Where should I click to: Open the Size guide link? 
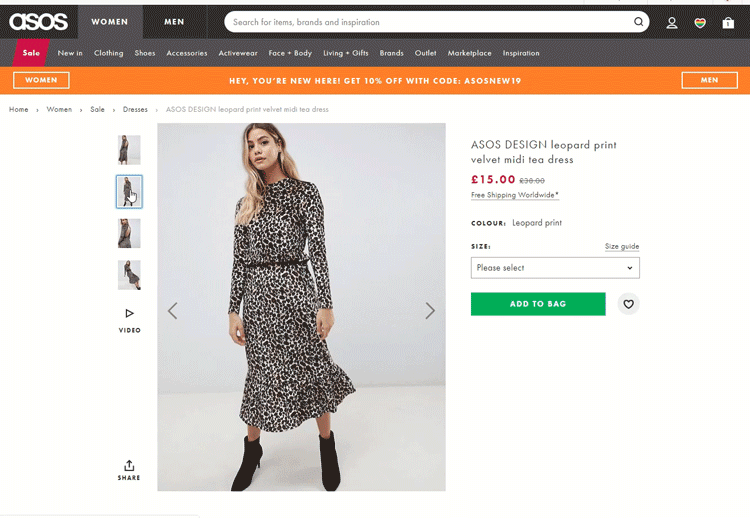pyautogui.click(x=622, y=246)
